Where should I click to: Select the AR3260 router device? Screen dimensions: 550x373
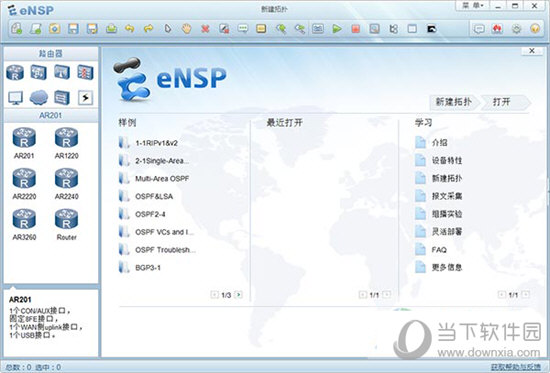pyautogui.click(x=24, y=225)
